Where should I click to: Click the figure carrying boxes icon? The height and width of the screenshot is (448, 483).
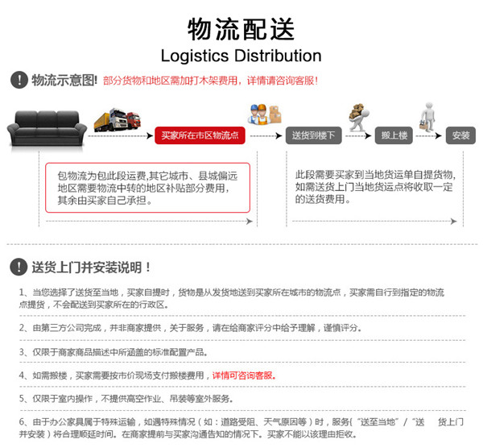point(358,117)
